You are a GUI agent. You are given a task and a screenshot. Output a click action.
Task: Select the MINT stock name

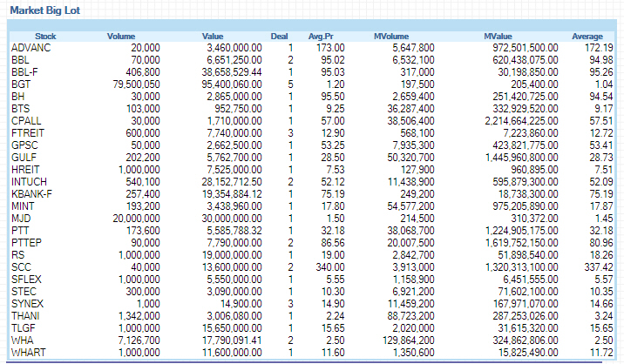23,206
